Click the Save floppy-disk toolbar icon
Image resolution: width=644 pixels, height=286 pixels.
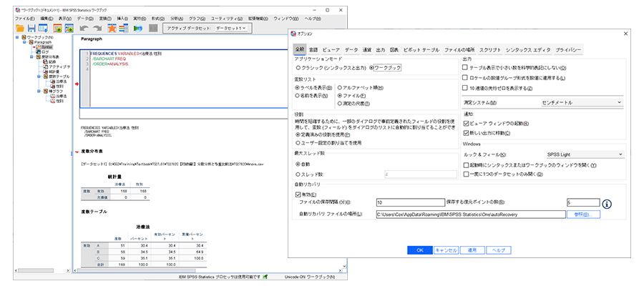point(31,29)
